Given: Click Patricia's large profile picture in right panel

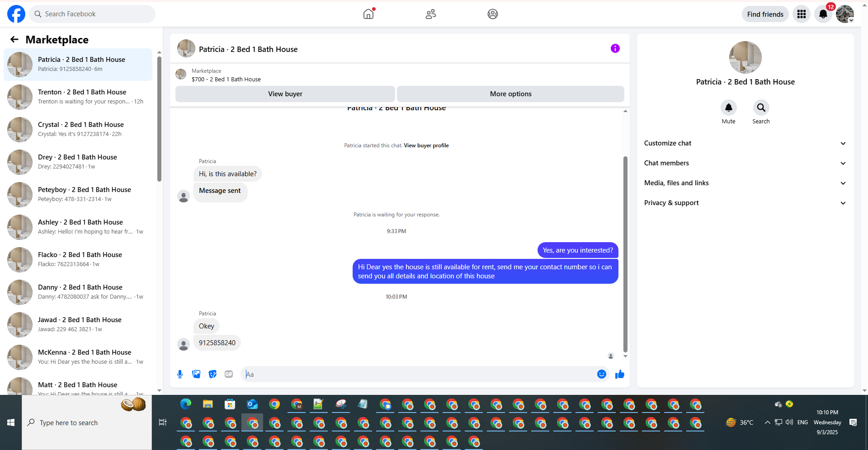Looking at the screenshot, I should pos(745,57).
